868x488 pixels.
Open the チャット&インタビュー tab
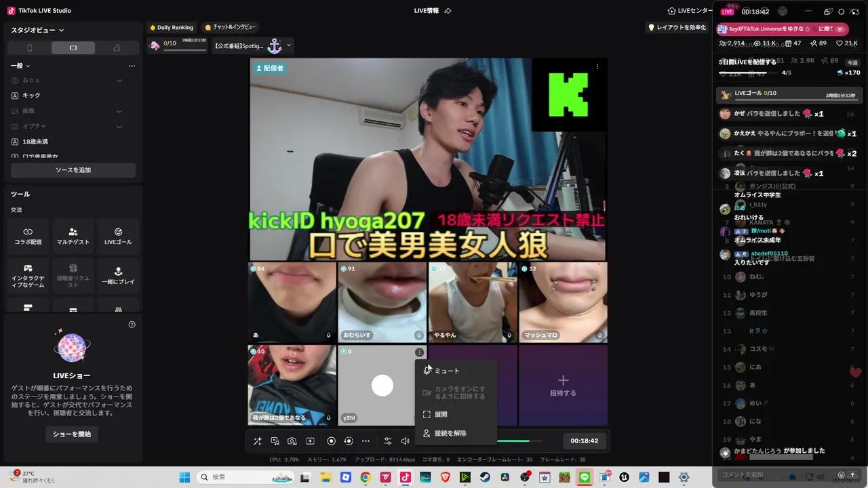tap(231, 28)
